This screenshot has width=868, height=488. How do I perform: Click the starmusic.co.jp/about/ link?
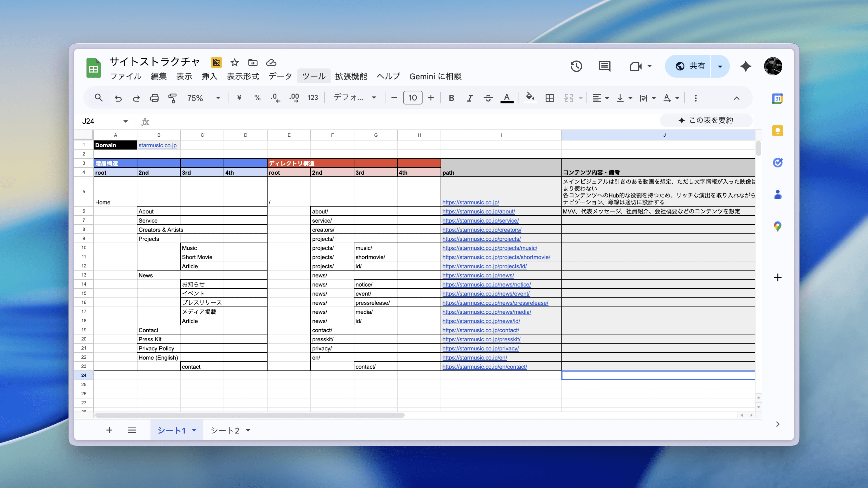479,211
